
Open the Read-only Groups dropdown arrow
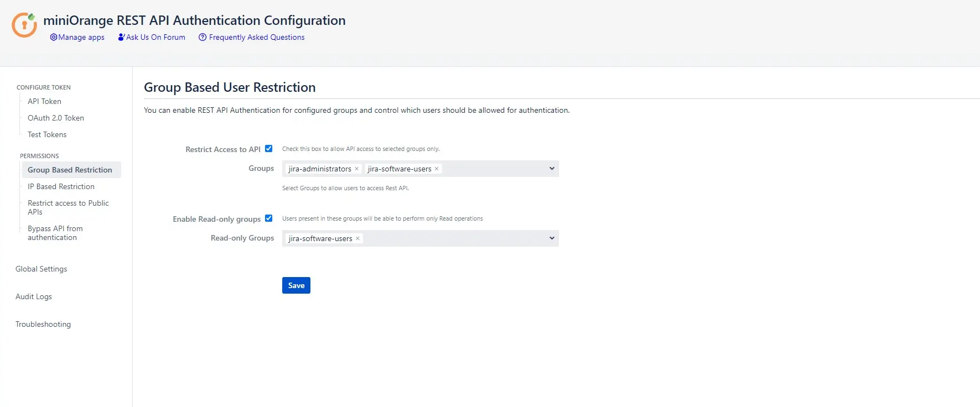pyautogui.click(x=552, y=238)
